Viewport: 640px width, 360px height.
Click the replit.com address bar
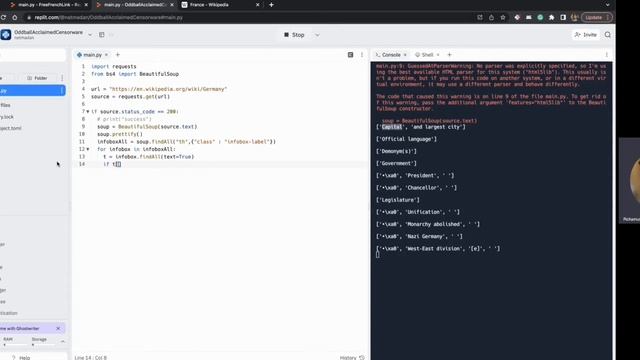pos(253,18)
